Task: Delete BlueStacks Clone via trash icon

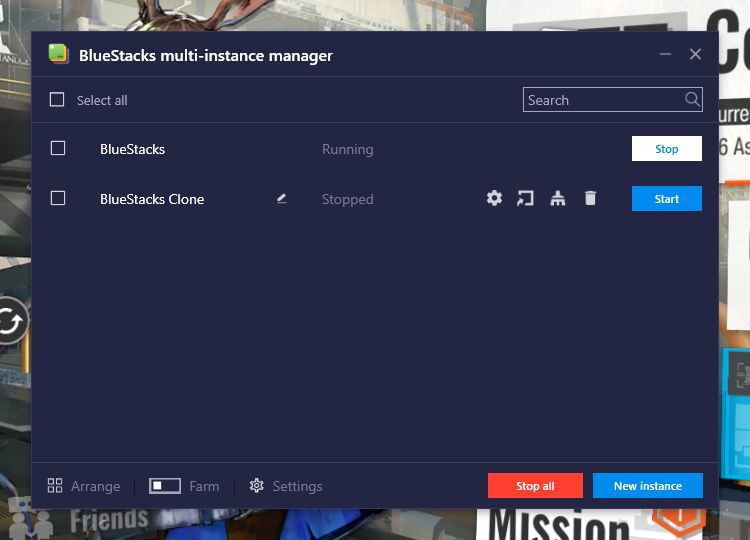Action: tap(590, 198)
